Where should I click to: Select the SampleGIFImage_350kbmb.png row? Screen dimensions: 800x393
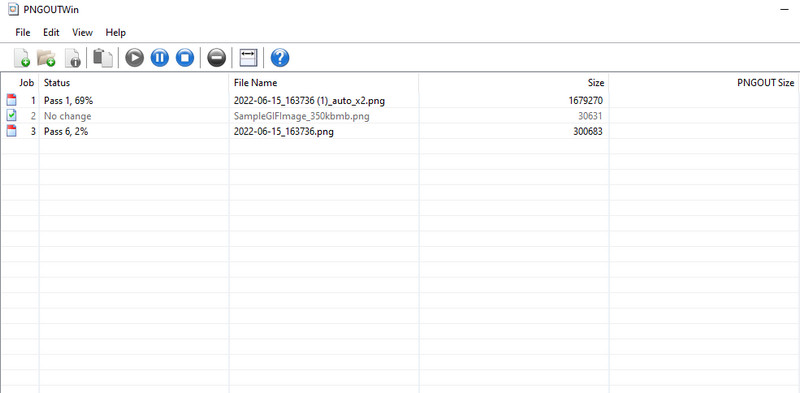click(400, 116)
